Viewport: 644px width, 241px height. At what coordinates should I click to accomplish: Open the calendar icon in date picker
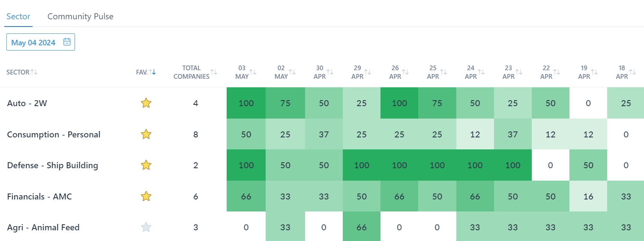[x=67, y=42]
